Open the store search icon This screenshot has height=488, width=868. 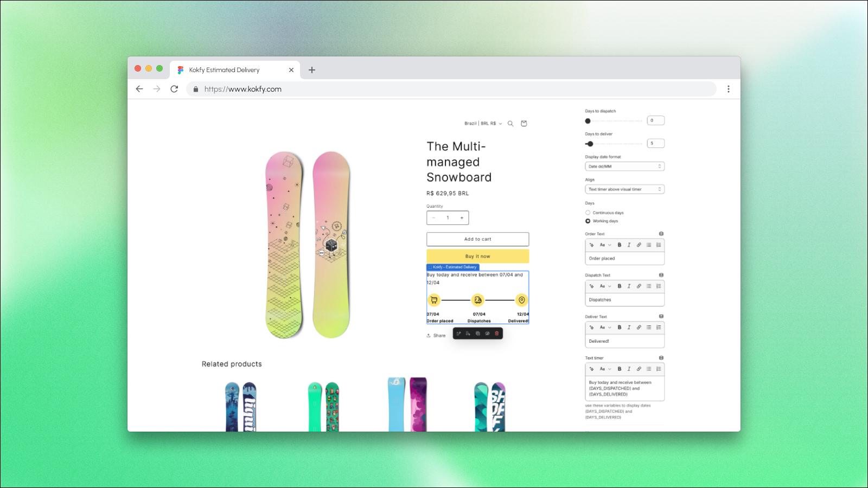pyautogui.click(x=510, y=124)
